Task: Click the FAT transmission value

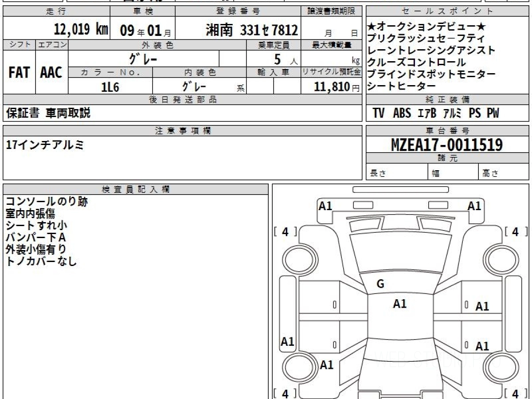Action: pyautogui.click(x=19, y=73)
